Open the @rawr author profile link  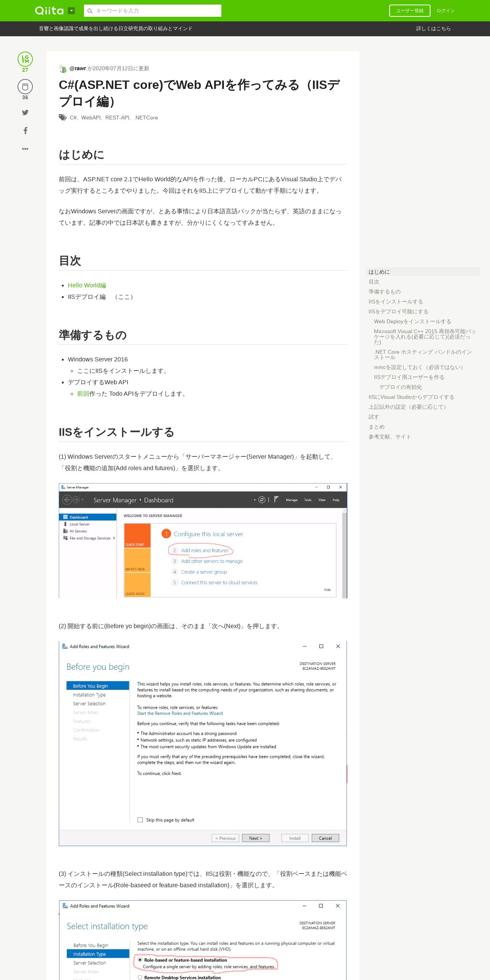(77, 68)
